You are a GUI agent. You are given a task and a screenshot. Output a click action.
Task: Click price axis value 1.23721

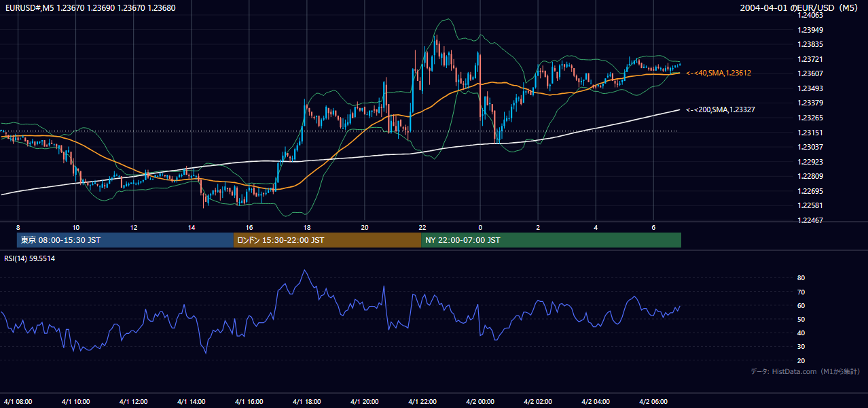810,59
